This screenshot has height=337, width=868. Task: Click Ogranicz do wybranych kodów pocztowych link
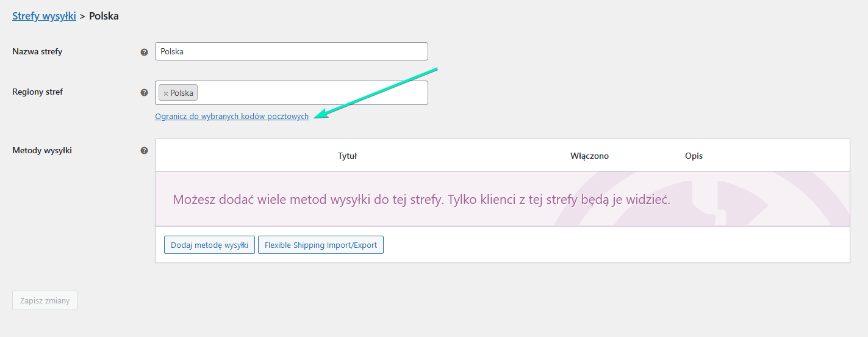tap(232, 117)
